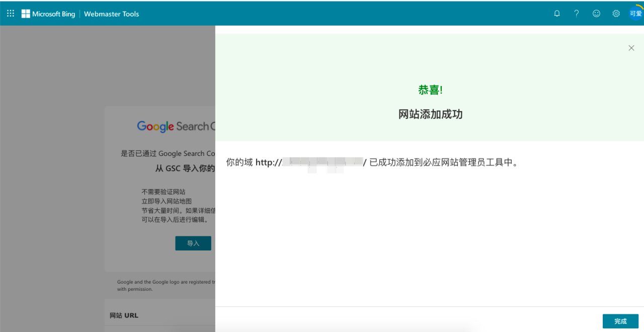The height and width of the screenshot is (332, 644).
Task: Open the Webmaster Tools home link
Action: [111, 14]
